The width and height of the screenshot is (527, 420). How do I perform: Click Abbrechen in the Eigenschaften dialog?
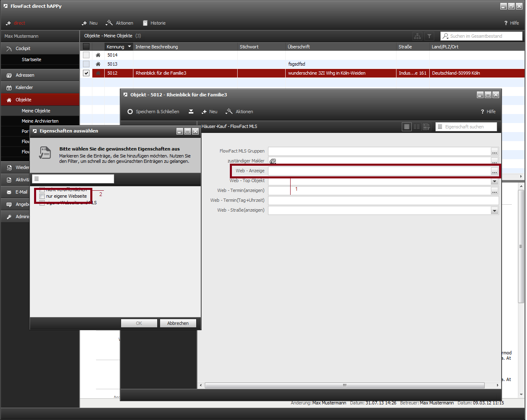[178, 323]
